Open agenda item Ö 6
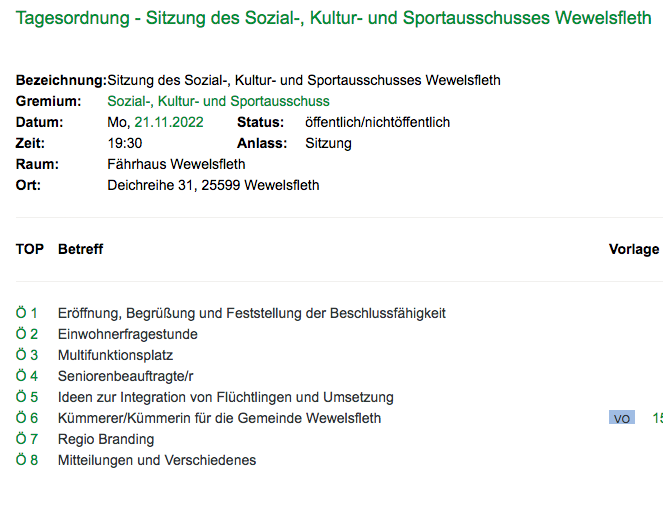This screenshot has height=506, width=663. point(27,418)
